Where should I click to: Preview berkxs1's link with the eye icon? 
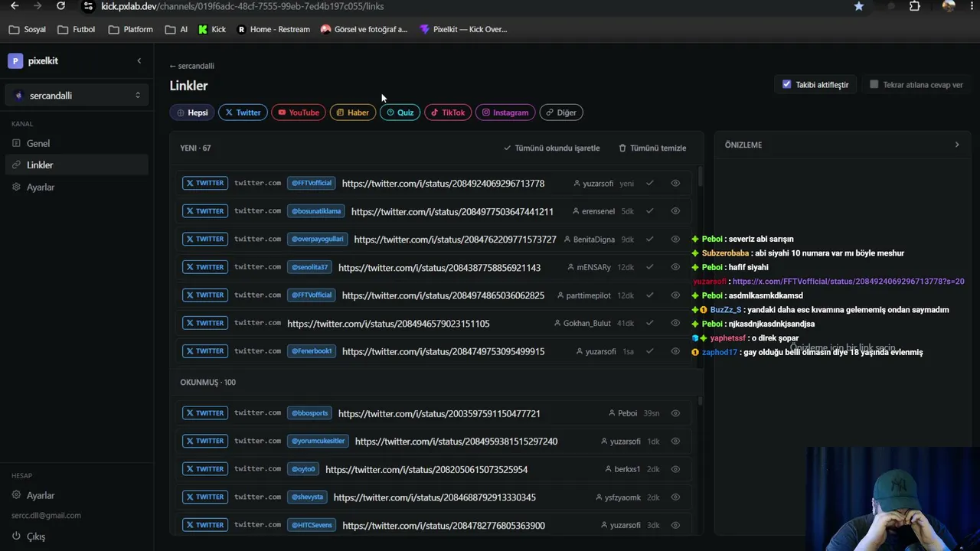675,469
